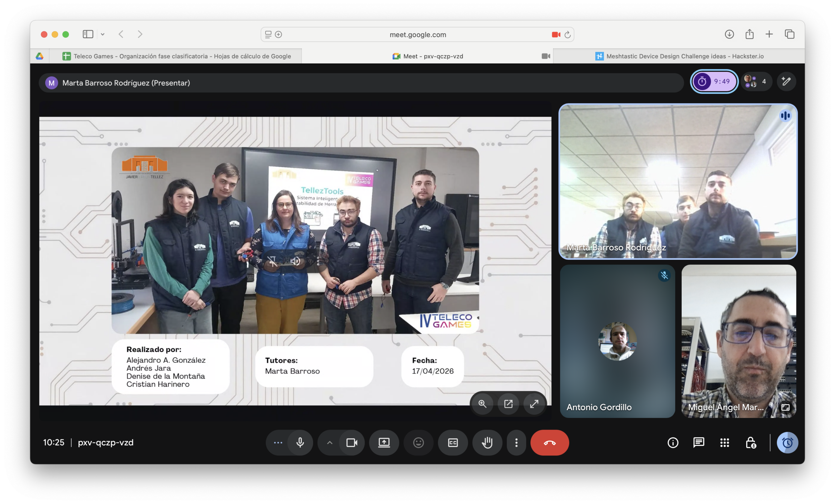Zoom into the shared presentation
The width and height of the screenshot is (835, 504).
(x=482, y=404)
